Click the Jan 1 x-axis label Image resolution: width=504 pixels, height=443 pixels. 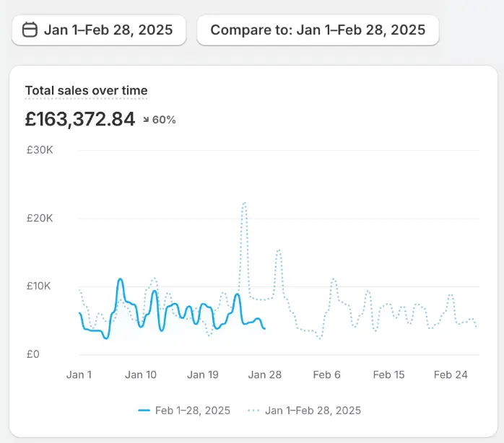point(79,374)
